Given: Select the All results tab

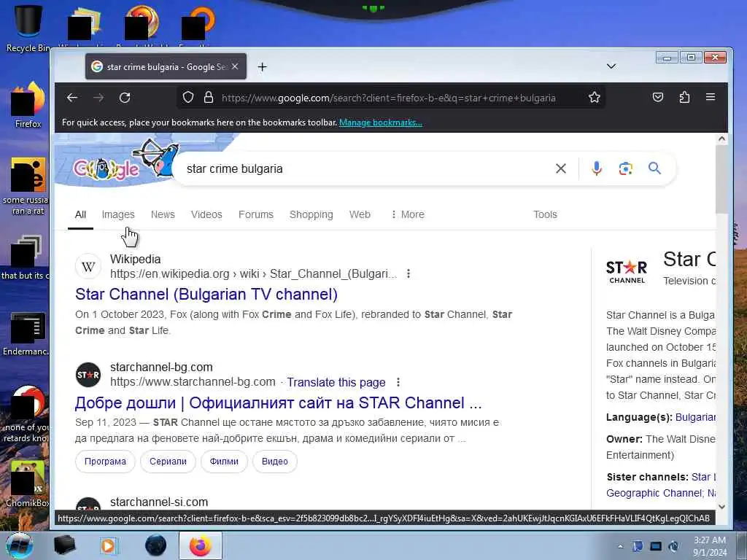Looking at the screenshot, I should [80, 215].
